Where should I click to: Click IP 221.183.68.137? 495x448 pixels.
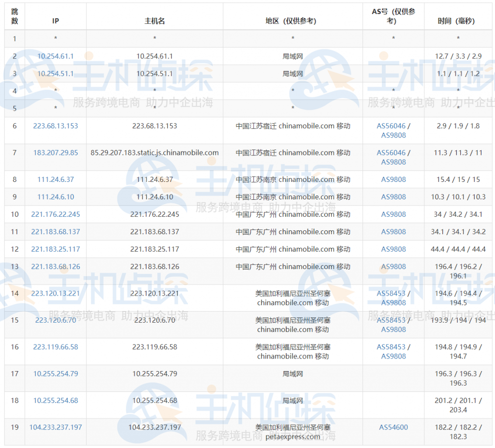55,232
